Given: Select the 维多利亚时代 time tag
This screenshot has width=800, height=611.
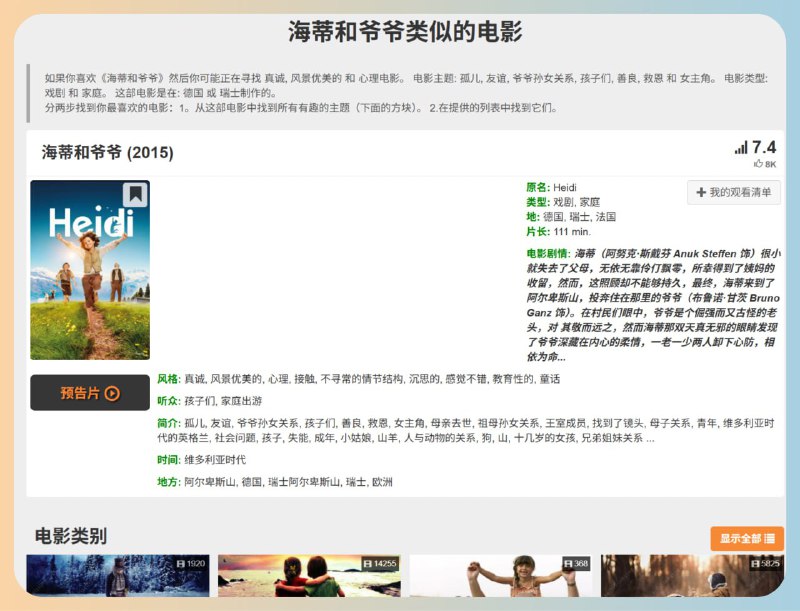Looking at the screenshot, I should coord(215,460).
